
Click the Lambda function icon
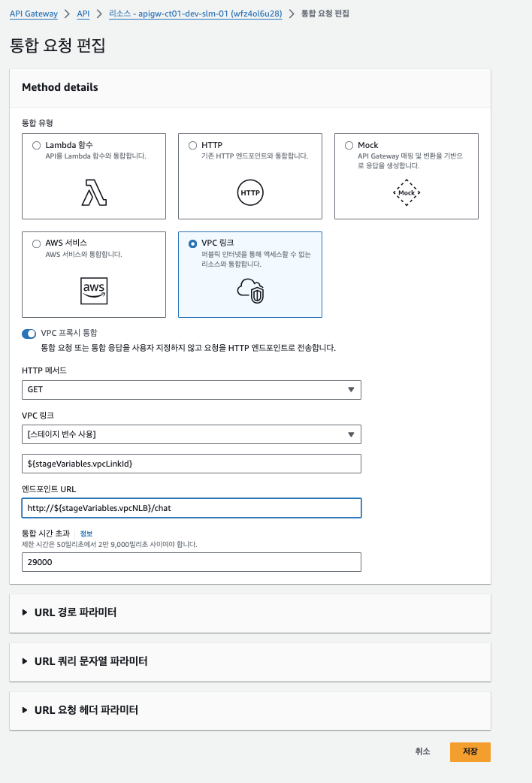[94, 193]
